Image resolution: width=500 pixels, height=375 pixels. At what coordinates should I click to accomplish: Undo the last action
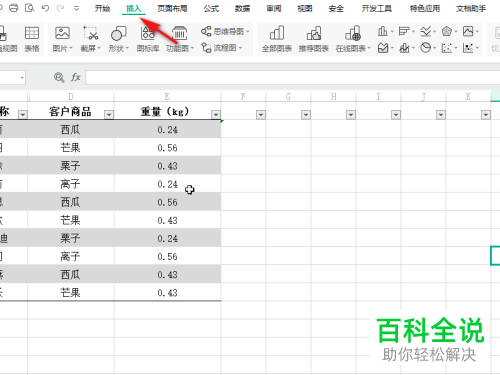pyautogui.click(x=45, y=8)
